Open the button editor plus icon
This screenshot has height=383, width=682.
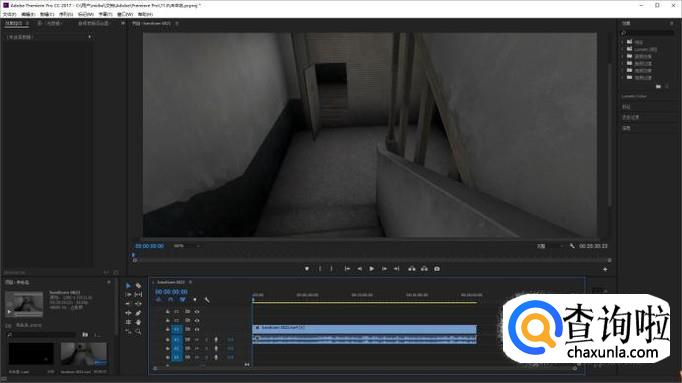coord(605,270)
